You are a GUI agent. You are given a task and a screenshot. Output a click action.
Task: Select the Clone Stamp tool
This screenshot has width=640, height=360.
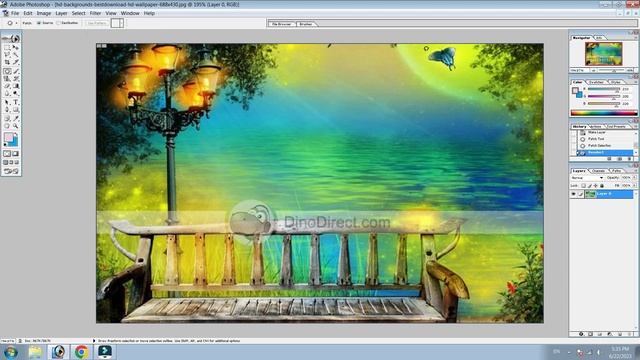point(7,78)
